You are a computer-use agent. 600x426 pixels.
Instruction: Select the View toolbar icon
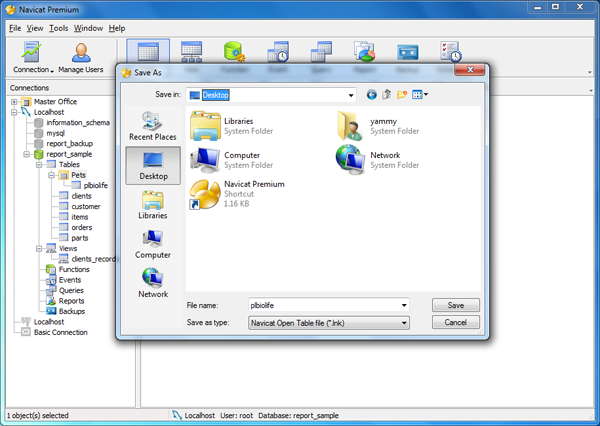[x=191, y=51]
